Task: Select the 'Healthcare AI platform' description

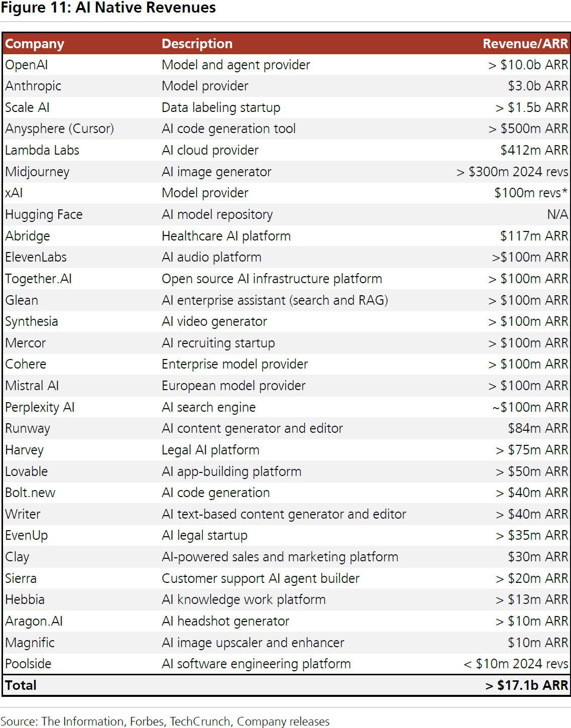Action: click(x=226, y=236)
